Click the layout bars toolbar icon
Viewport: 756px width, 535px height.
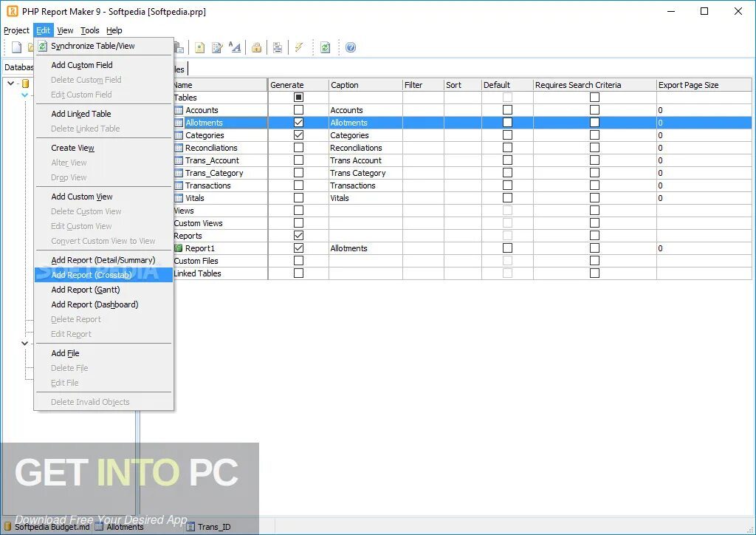pyautogui.click(x=278, y=47)
